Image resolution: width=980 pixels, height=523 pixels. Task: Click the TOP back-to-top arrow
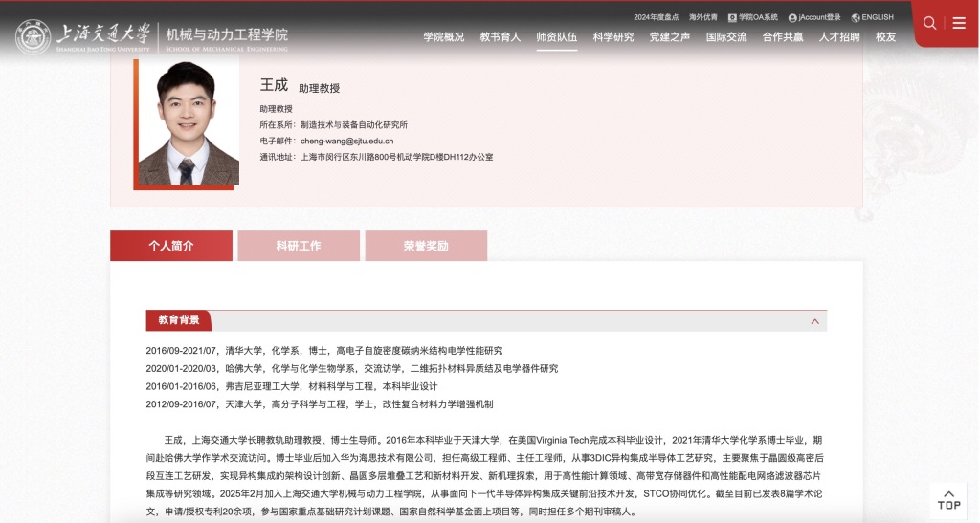tap(947, 499)
